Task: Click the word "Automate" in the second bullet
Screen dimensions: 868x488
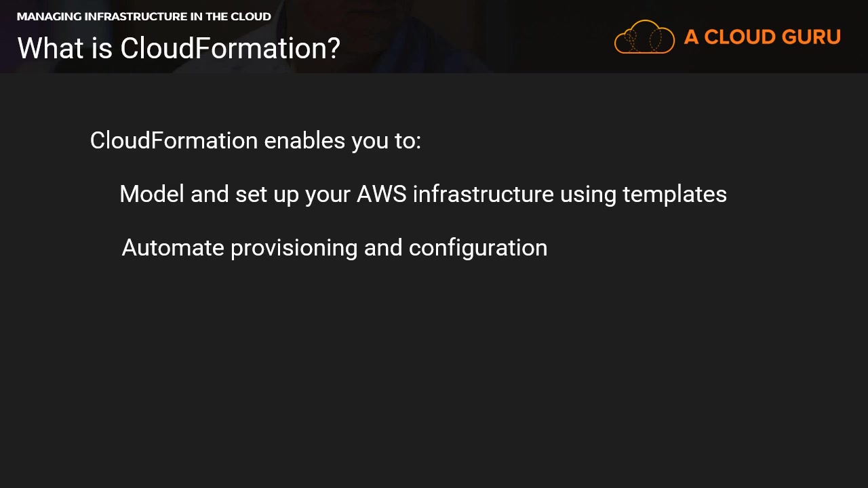Action: pos(172,248)
